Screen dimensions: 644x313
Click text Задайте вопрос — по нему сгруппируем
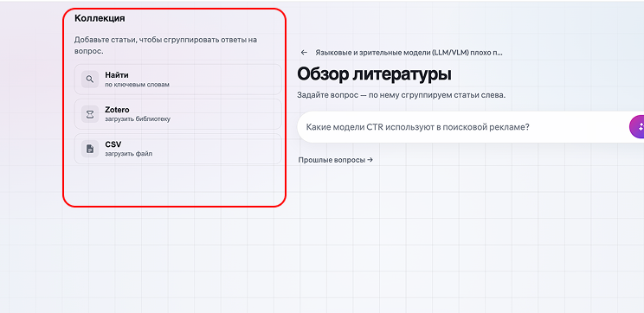pyautogui.click(x=402, y=95)
